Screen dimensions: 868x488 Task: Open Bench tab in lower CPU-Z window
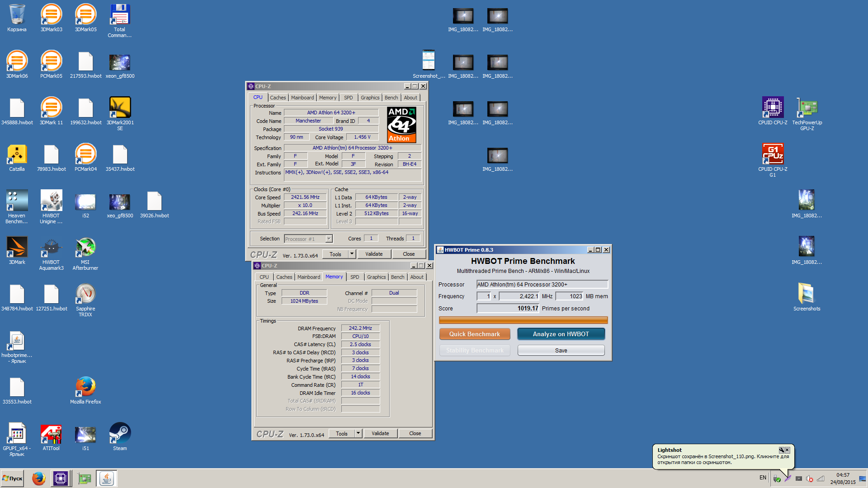[397, 277]
